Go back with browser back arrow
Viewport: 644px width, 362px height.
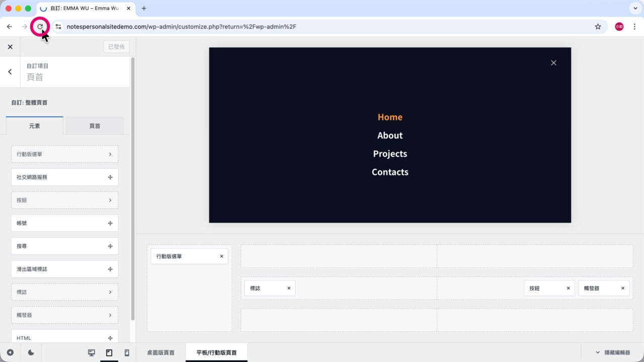point(10,27)
